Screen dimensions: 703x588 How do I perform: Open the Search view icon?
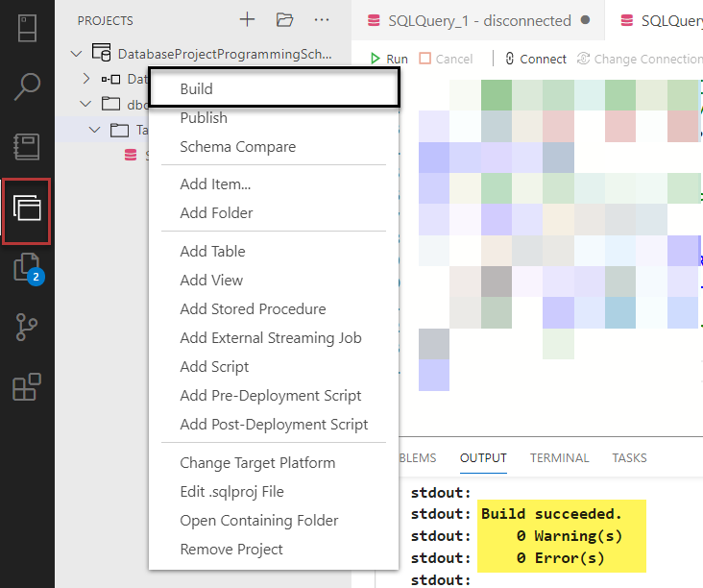pyautogui.click(x=27, y=86)
